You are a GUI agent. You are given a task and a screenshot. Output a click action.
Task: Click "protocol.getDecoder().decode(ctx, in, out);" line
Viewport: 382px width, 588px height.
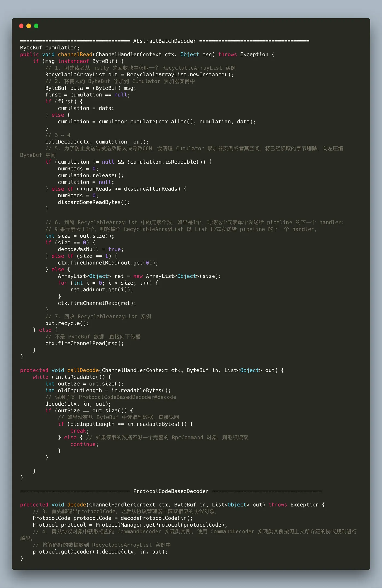tap(100, 552)
